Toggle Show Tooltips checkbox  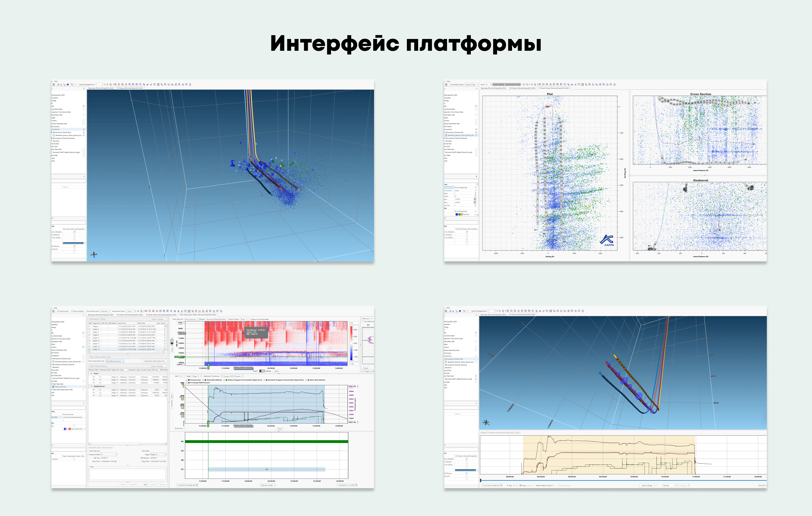(x=72, y=311)
